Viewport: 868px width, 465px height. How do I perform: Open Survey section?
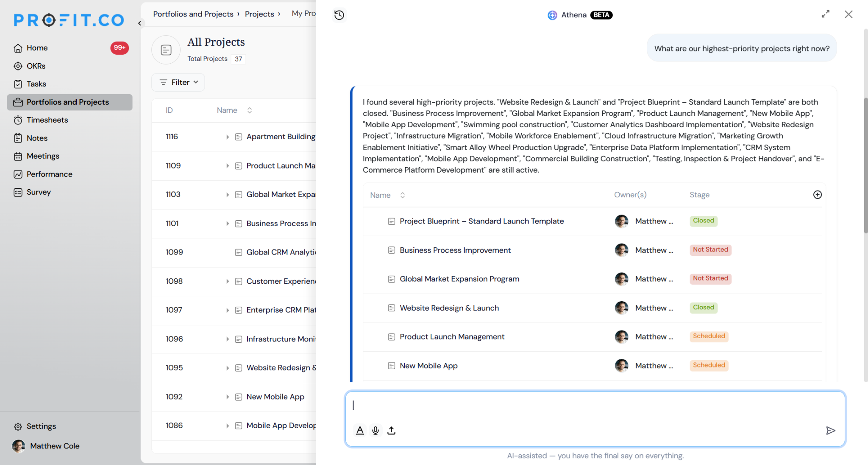point(39,192)
